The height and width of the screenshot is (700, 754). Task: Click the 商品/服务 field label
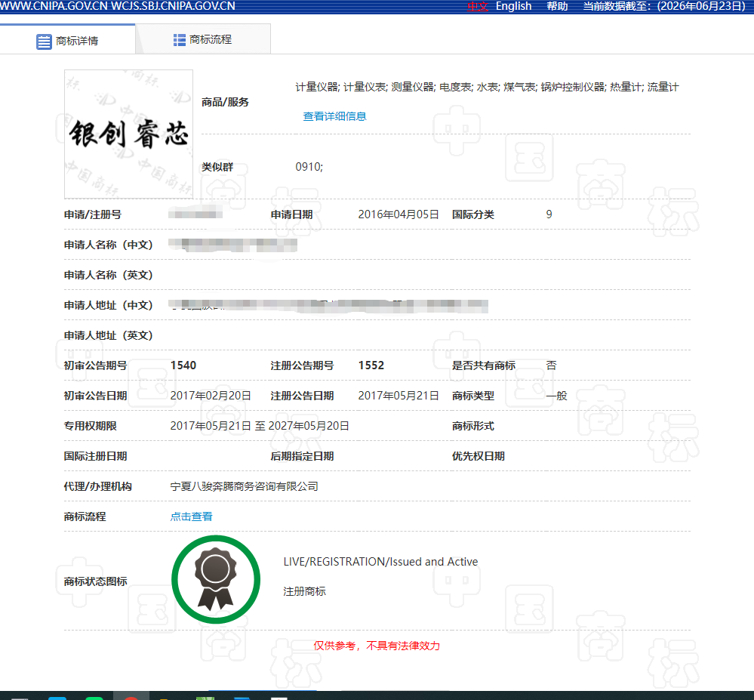pos(225,102)
